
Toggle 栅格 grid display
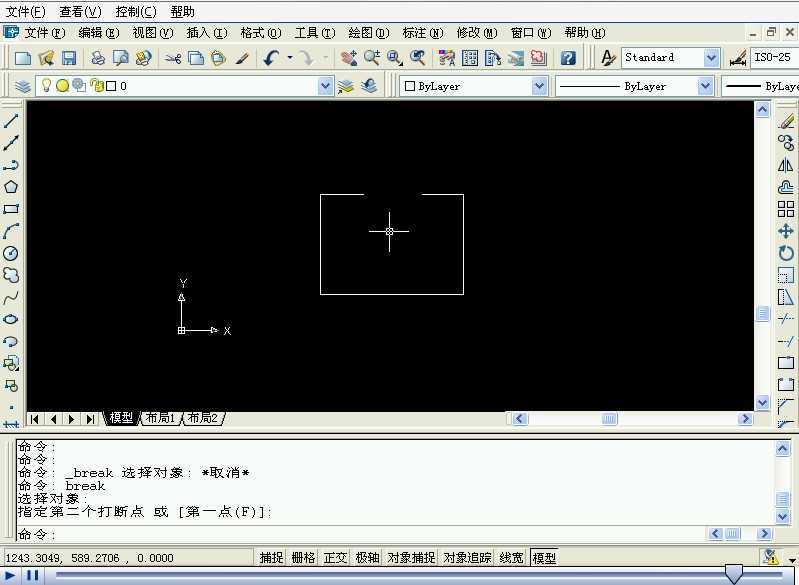303,557
